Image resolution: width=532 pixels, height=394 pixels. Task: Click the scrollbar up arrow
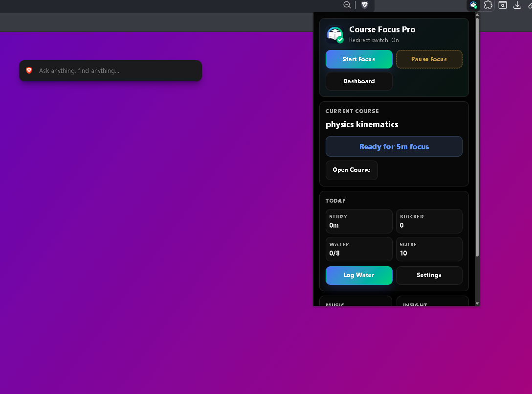(x=477, y=15)
